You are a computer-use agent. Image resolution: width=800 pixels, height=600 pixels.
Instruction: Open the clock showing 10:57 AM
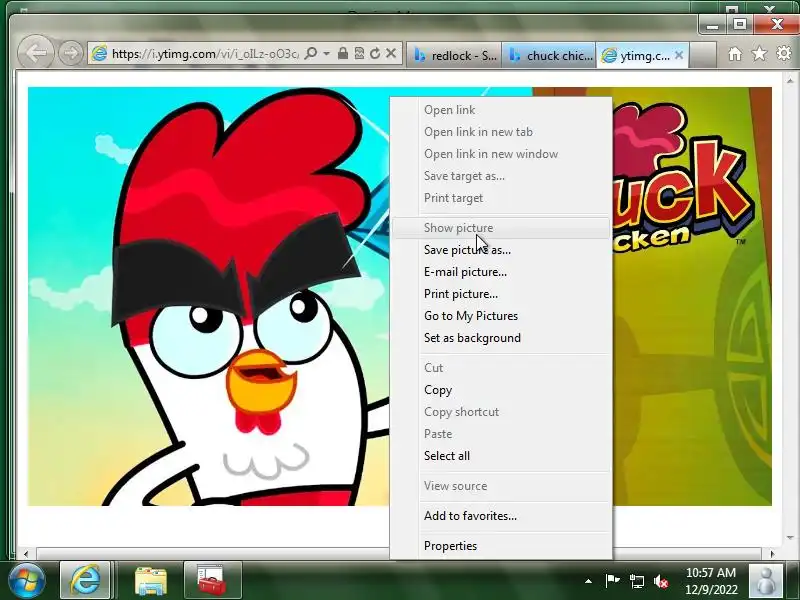click(711, 581)
